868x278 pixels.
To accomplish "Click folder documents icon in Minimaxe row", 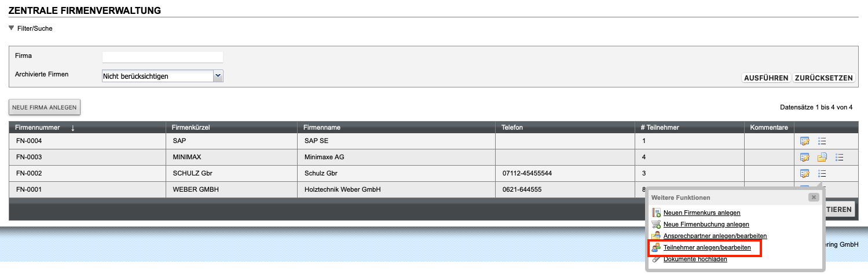I will (822, 157).
